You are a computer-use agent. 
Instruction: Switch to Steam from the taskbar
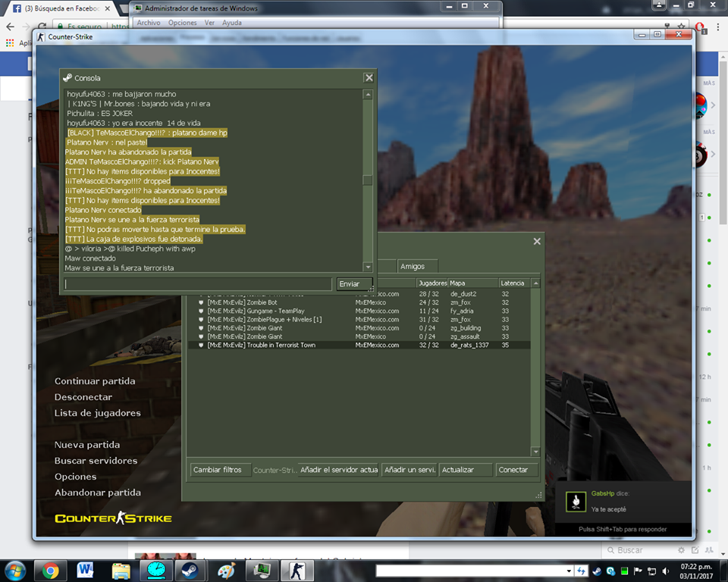tap(190, 571)
